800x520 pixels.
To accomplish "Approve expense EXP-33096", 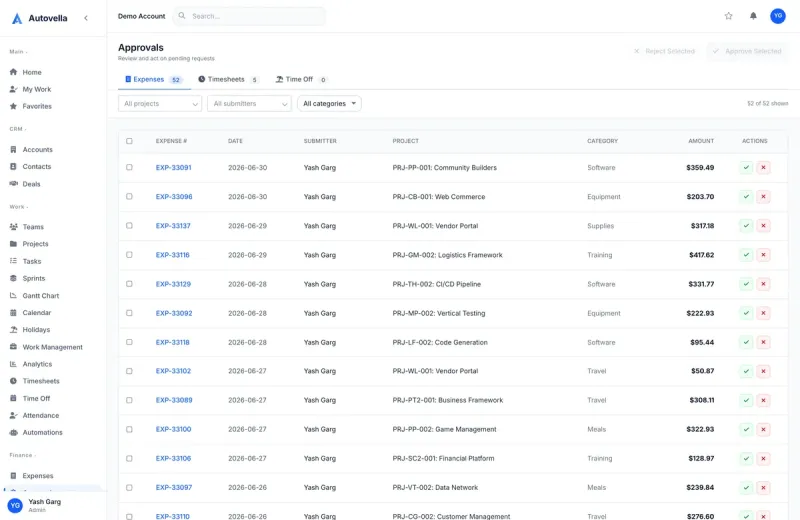I will (746, 196).
